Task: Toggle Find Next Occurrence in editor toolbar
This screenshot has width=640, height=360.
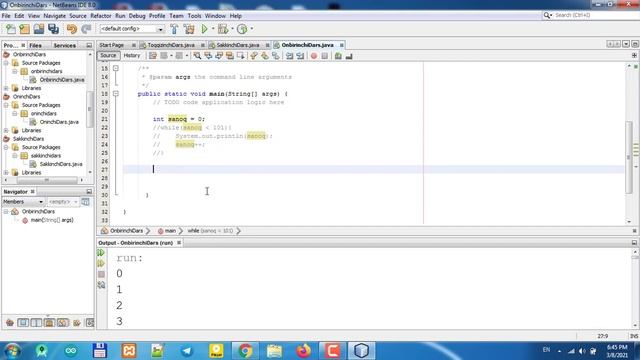Action: pyautogui.click(x=219, y=56)
